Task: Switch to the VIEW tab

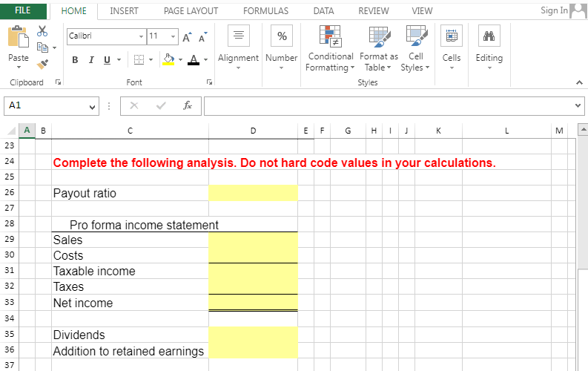Action: (422, 11)
